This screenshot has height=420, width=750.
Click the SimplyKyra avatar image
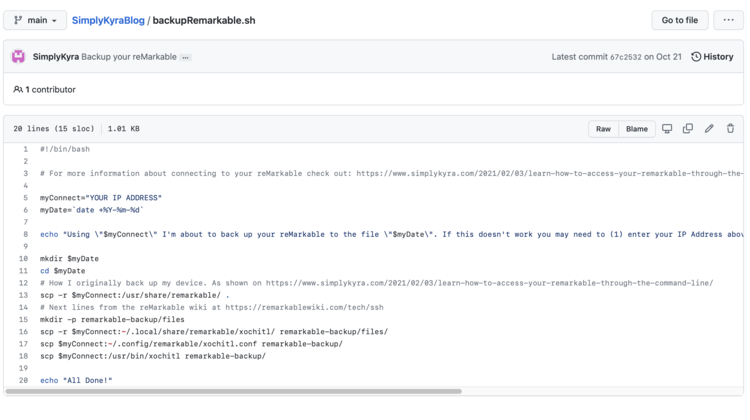pos(18,56)
